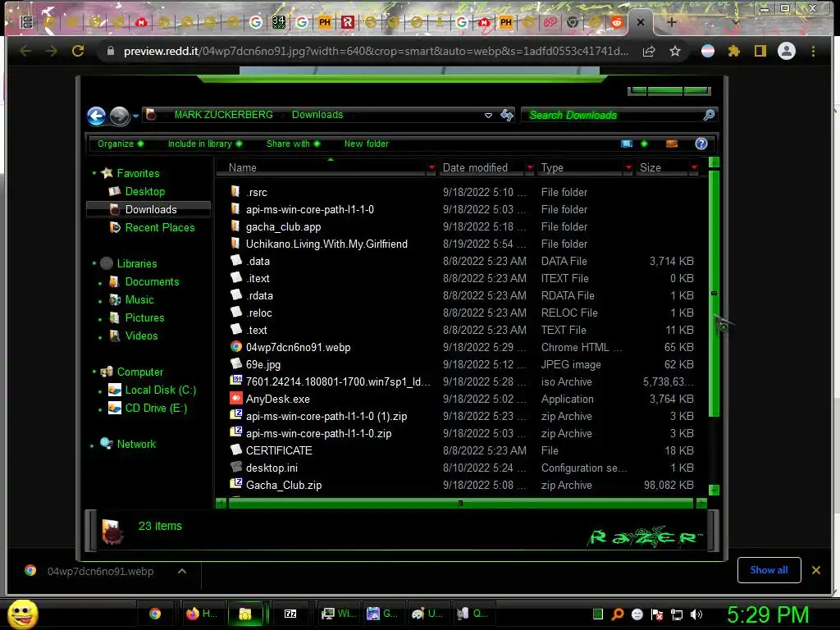Open Chrome from the taskbar
Image resolution: width=840 pixels, height=630 pixels.
click(155, 614)
